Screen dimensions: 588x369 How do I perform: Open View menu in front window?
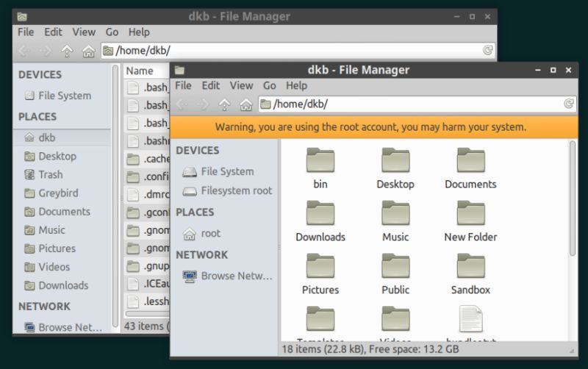(242, 85)
